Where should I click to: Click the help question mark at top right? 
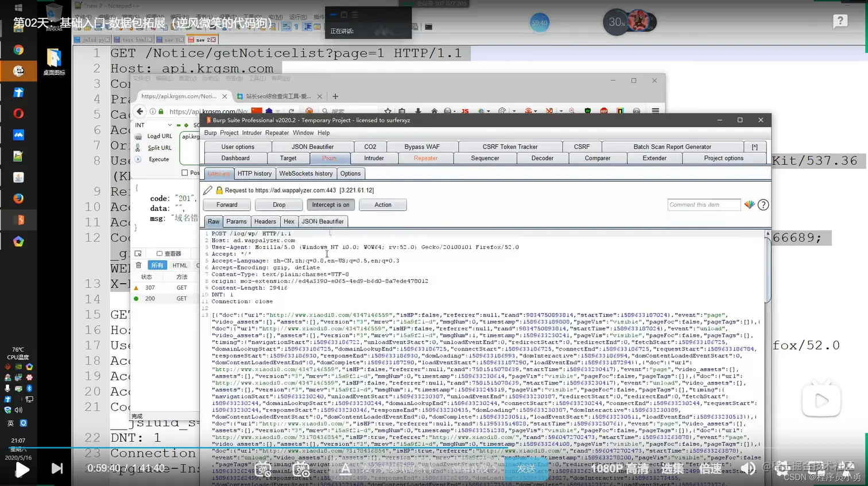tap(840, 21)
